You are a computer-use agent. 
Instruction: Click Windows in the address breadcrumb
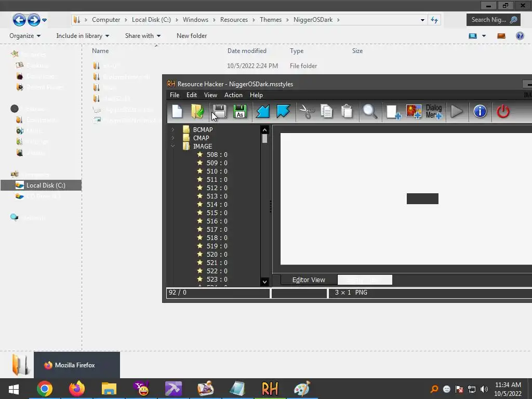(x=195, y=20)
